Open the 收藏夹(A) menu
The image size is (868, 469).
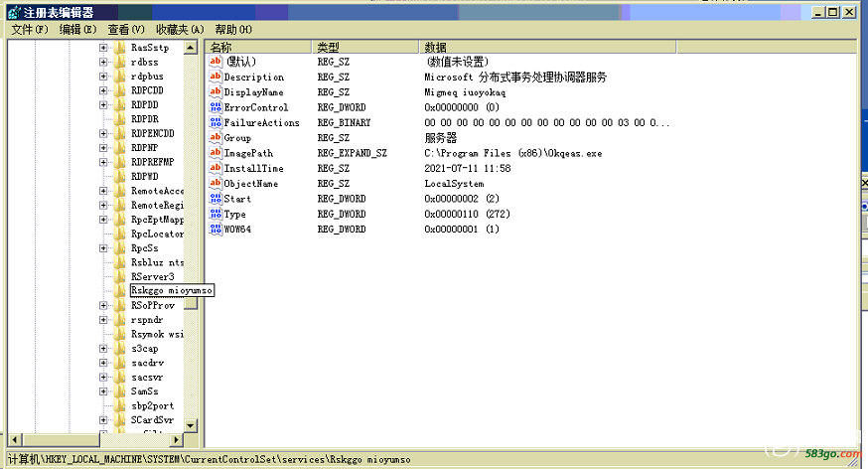point(180,30)
